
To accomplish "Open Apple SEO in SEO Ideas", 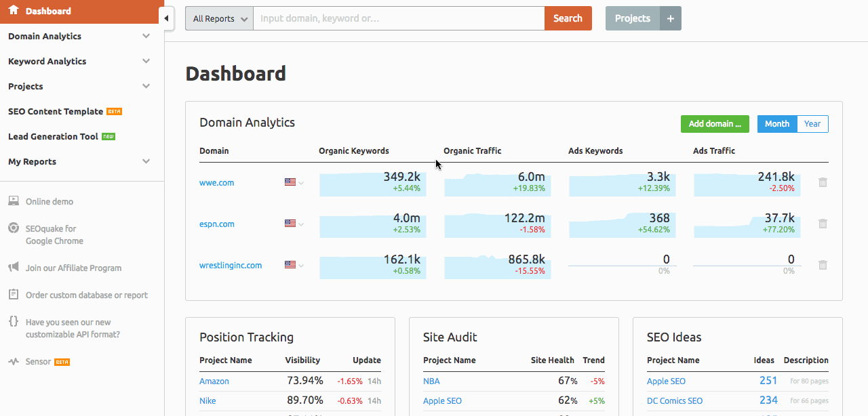I will pos(666,381).
